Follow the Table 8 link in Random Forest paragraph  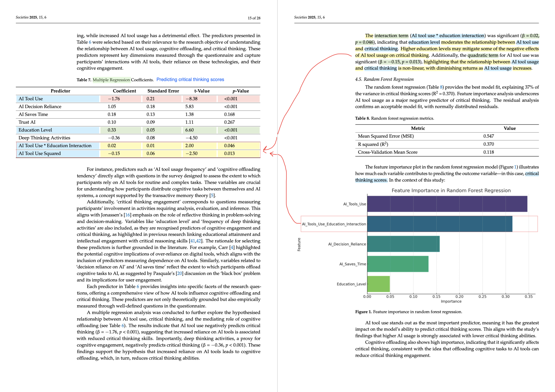click(x=441, y=87)
